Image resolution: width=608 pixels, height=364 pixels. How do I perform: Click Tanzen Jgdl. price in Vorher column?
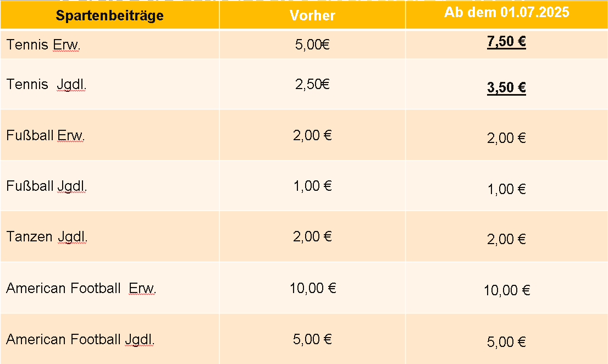click(x=312, y=236)
